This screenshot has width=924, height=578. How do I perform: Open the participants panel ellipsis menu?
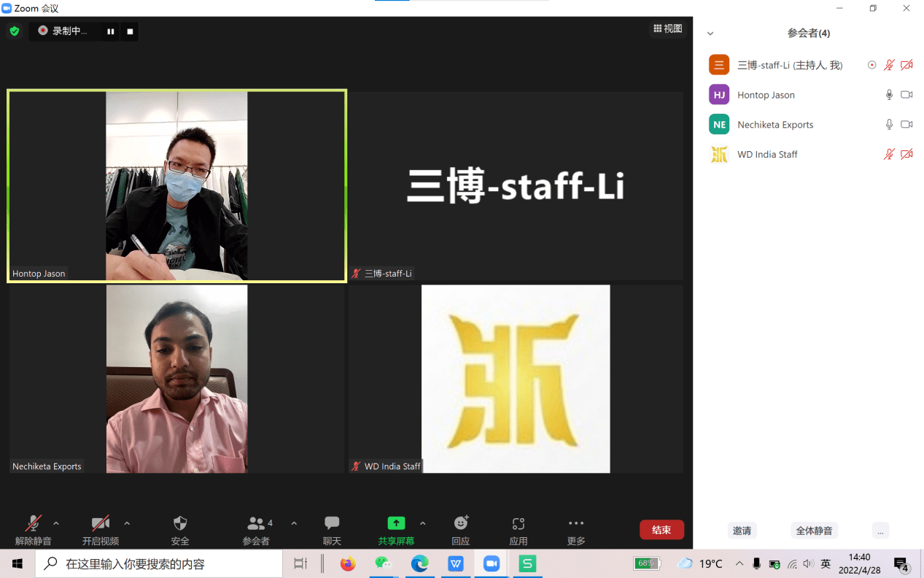[x=880, y=531]
